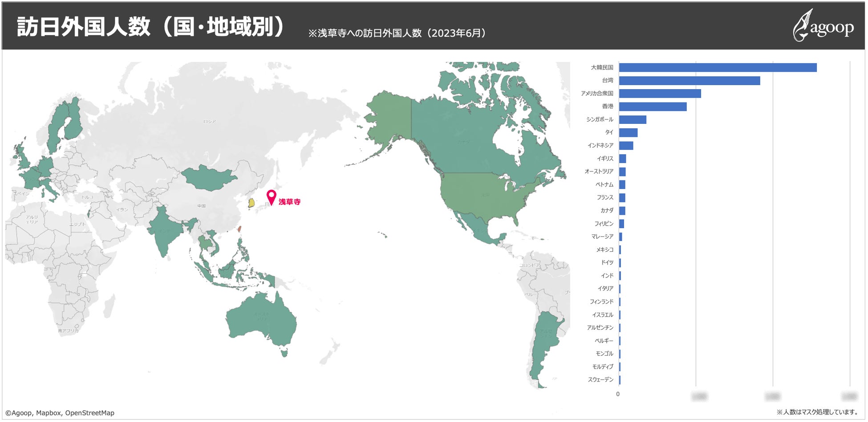Click the 中国 map label
The height and width of the screenshot is (422, 868).
(202, 206)
